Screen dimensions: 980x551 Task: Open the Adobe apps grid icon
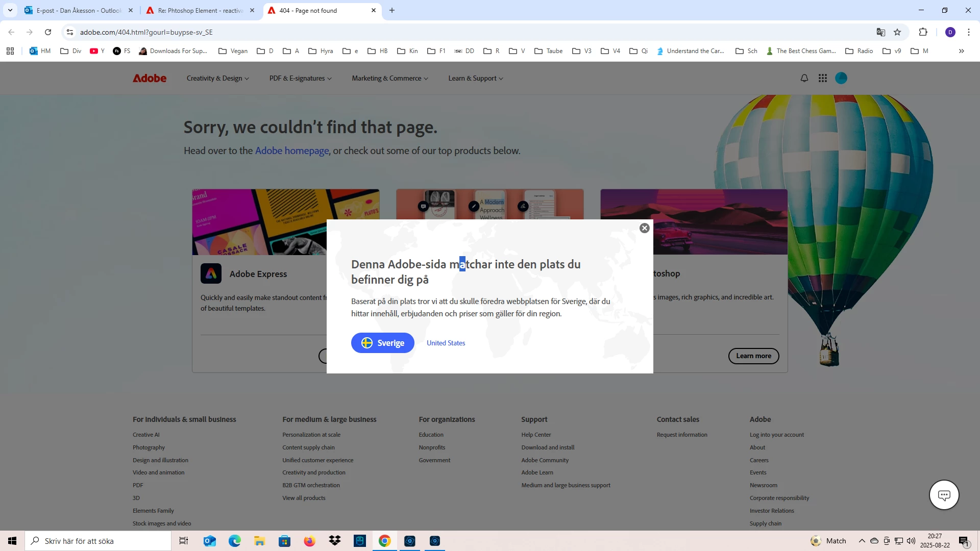(x=823, y=78)
